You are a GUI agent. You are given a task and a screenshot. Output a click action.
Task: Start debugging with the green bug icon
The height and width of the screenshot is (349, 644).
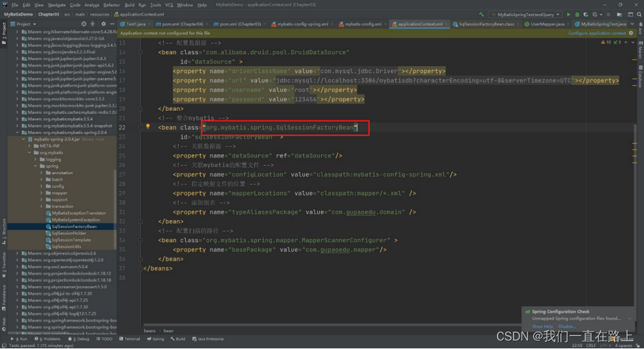click(x=577, y=14)
